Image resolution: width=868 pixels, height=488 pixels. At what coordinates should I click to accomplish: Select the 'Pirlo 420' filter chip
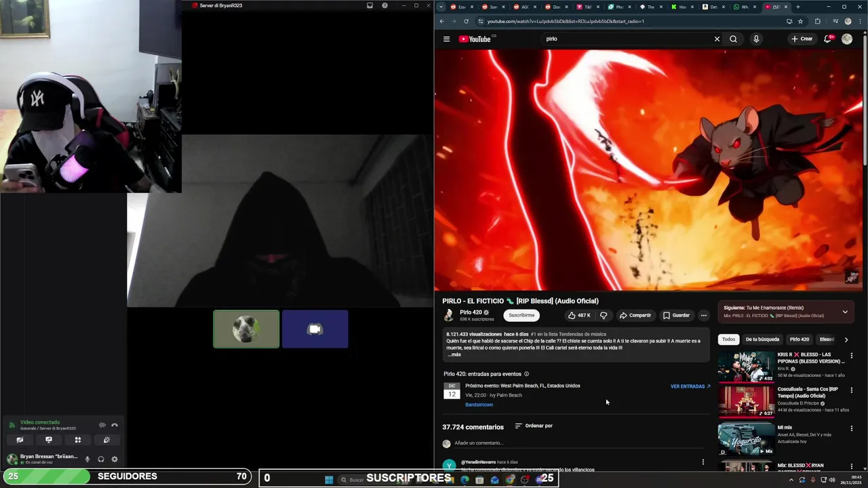(800, 340)
